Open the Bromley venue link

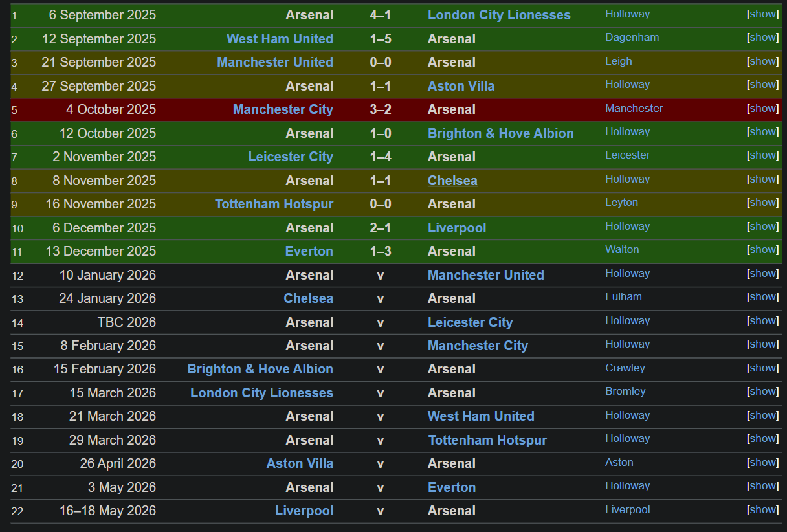pos(625,391)
